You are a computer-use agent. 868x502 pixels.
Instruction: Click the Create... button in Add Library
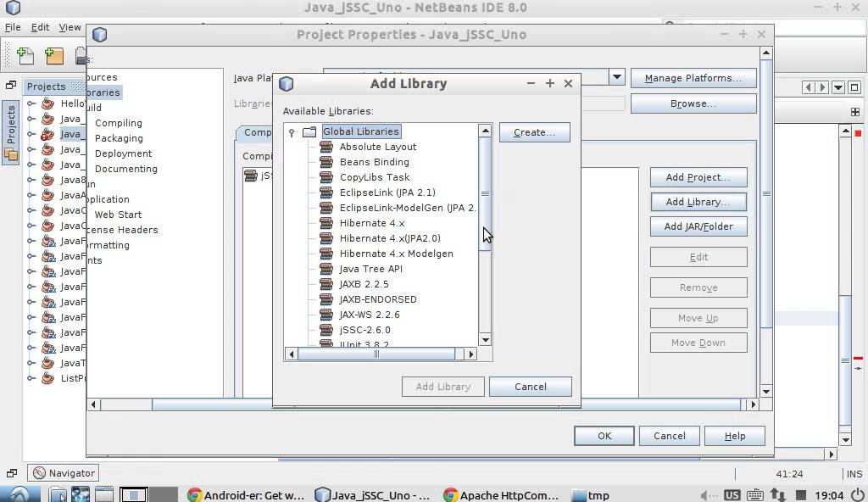point(534,132)
